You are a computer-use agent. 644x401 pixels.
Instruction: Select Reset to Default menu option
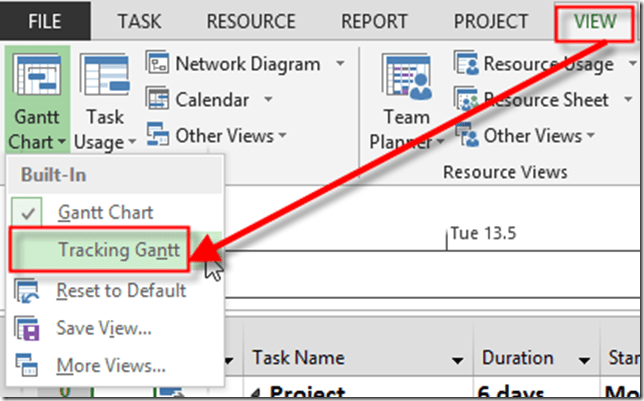tap(121, 291)
